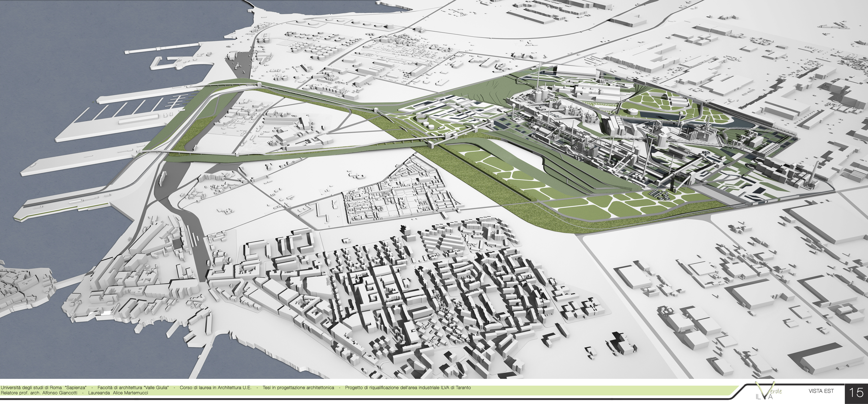Click the 'Facoltà di architettura Valle Giulia' text
This screenshot has height=404, width=868.
[133, 387]
